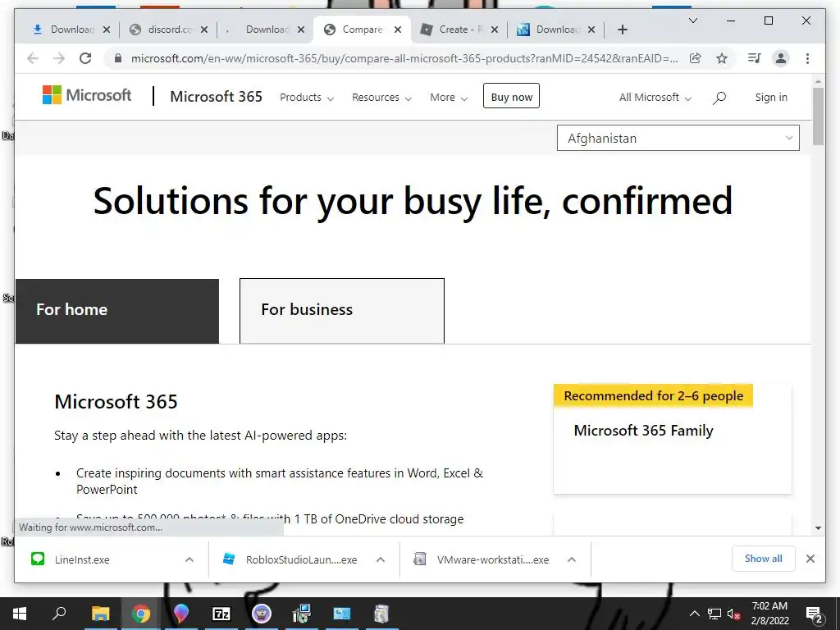This screenshot has height=630, width=840.
Task: Share this page via the share icon
Action: pyautogui.click(x=696, y=58)
